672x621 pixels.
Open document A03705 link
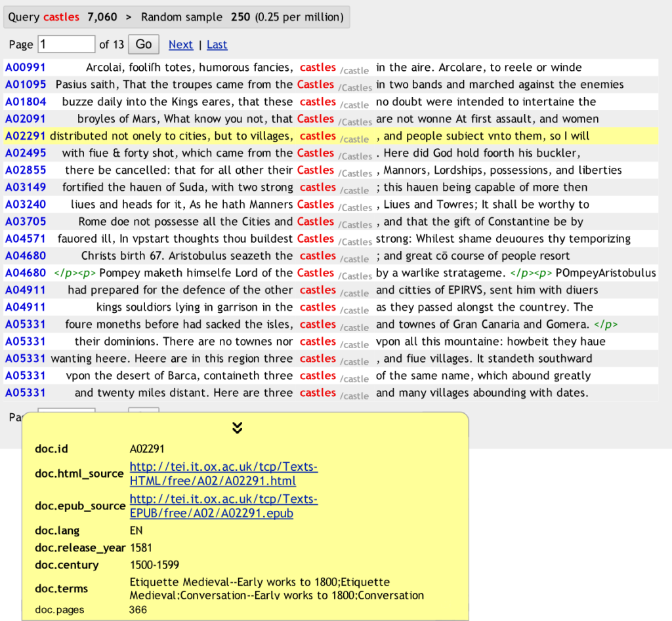[x=26, y=222]
